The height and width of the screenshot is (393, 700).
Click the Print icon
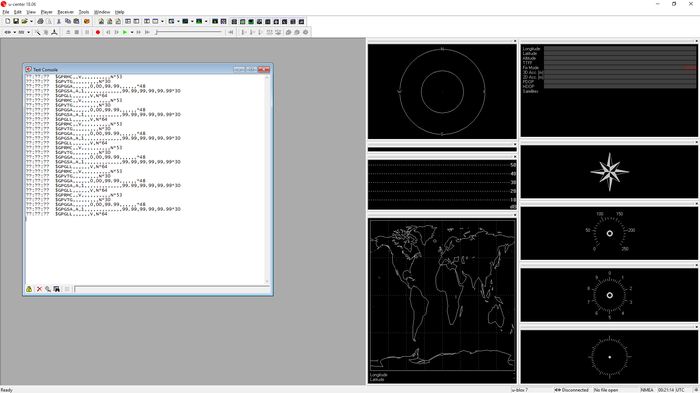click(x=41, y=21)
